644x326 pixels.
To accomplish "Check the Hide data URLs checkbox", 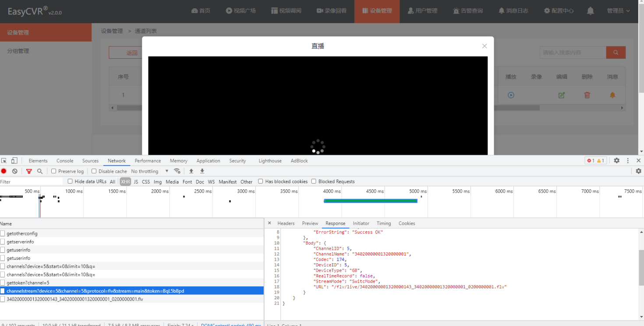I will tap(70, 181).
